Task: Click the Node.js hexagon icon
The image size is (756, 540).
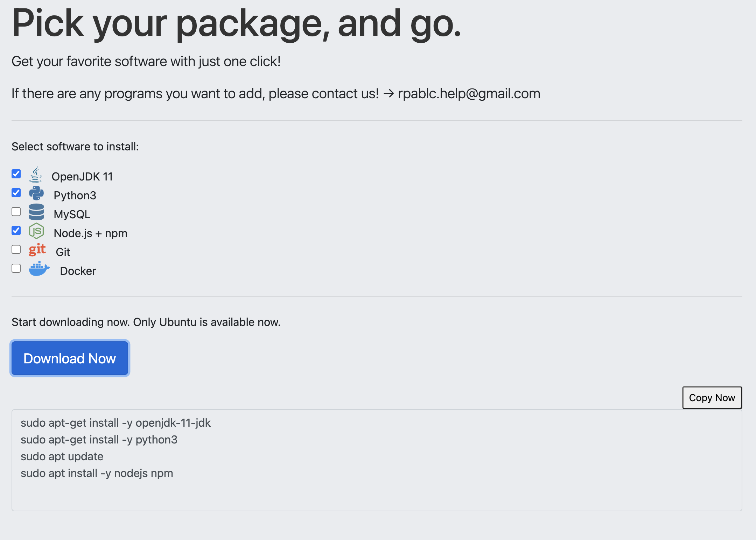Action: (36, 231)
